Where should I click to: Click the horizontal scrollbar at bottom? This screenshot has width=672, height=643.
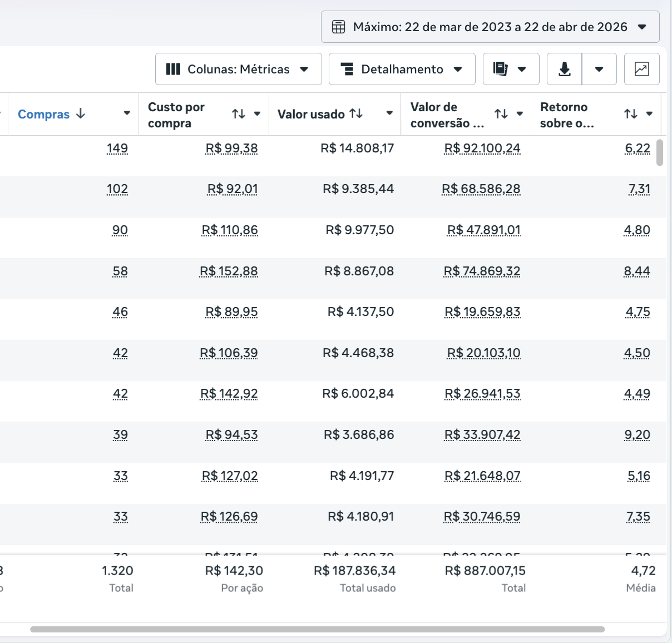point(317,629)
